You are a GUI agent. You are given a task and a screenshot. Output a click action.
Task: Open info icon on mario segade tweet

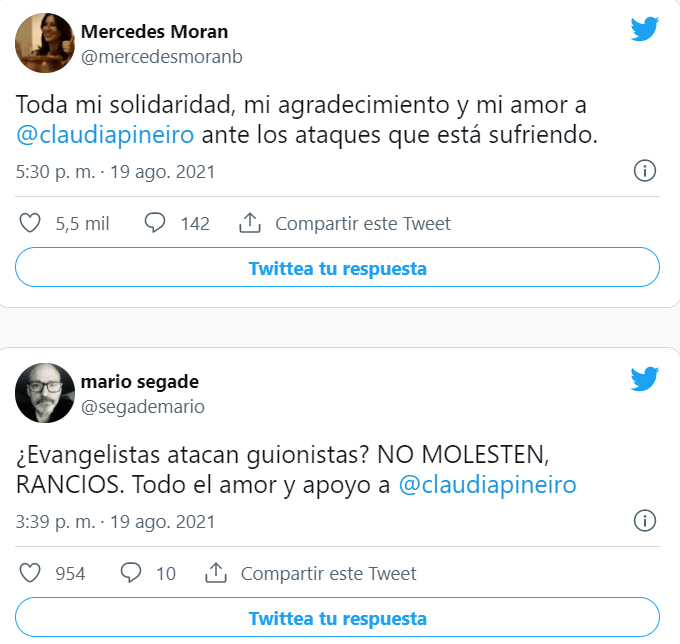click(645, 521)
